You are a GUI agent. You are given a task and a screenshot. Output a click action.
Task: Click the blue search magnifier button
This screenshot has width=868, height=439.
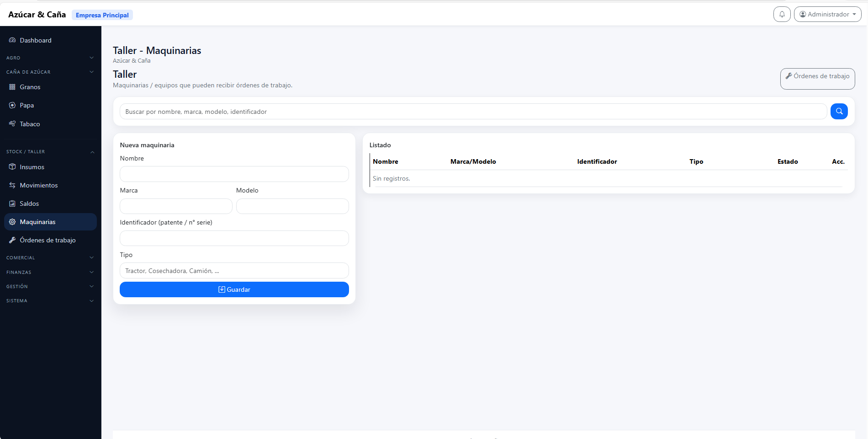pos(839,112)
